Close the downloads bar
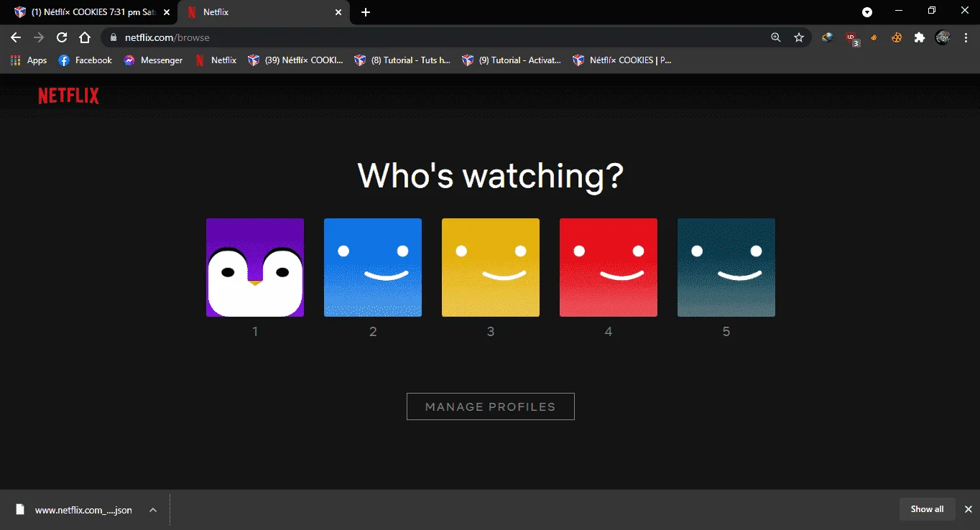This screenshot has height=530, width=980. click(x=968, y=509)
